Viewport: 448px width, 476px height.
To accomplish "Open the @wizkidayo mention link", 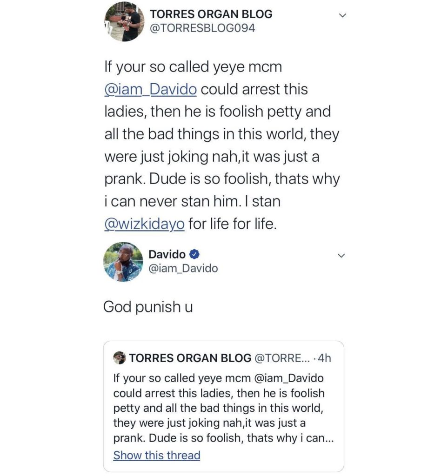I will coord(145,224).
